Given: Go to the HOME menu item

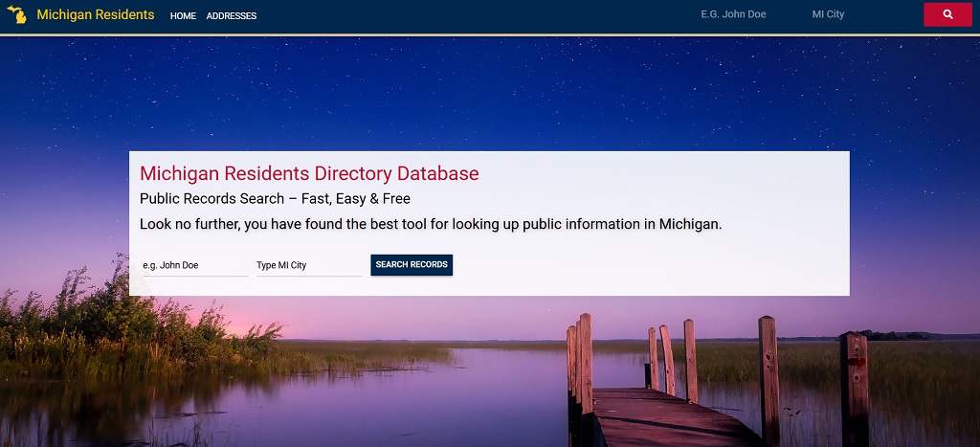Looking at the screenshot, I should point(183,16).
